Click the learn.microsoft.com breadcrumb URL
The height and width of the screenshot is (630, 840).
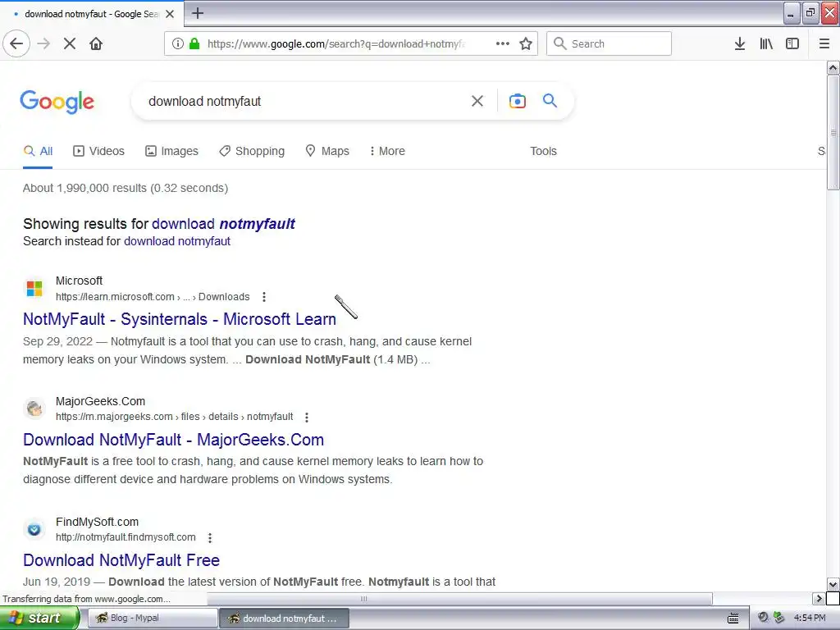click(153, 297)
